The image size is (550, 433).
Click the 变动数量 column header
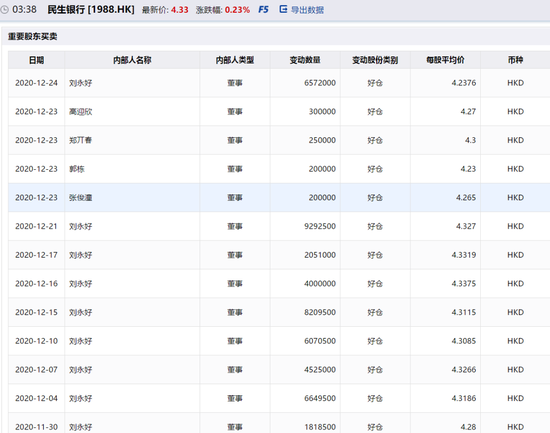[305, 60]
